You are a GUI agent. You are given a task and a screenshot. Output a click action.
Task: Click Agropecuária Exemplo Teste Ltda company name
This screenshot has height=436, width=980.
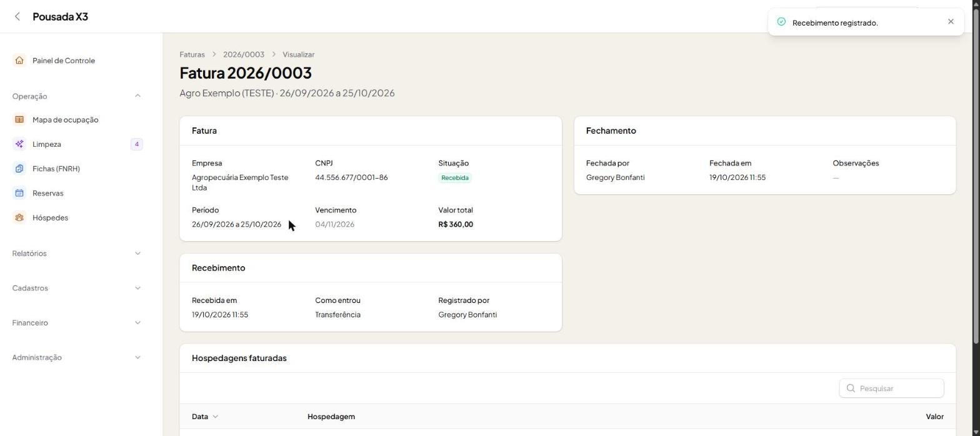pos(240,182)
